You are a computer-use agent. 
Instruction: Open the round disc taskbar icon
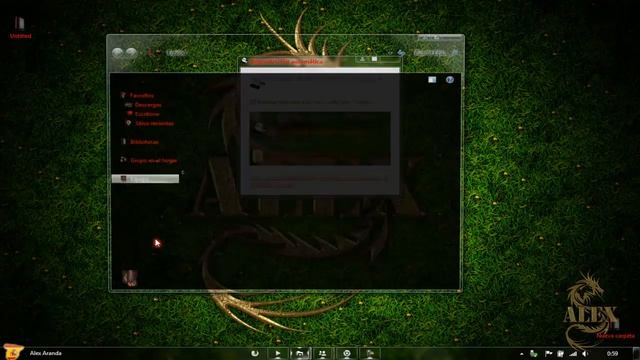tap(347, 353)
